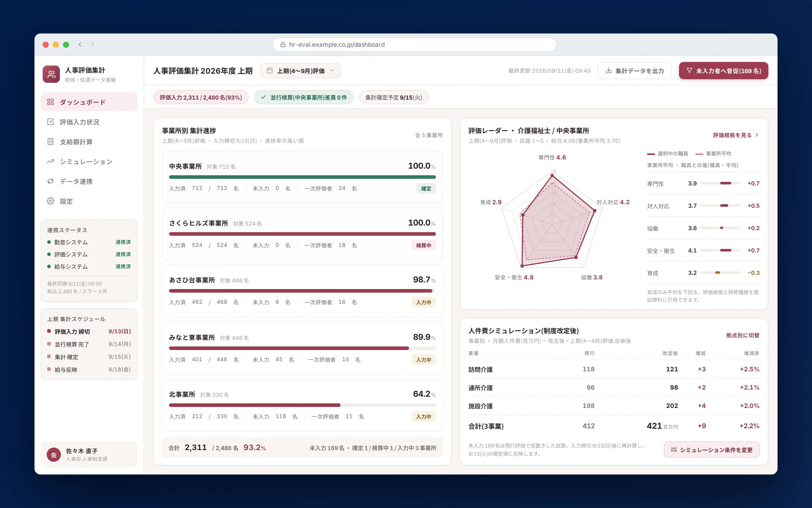Go to 評価入力状況 menu item

click(89, 122)
